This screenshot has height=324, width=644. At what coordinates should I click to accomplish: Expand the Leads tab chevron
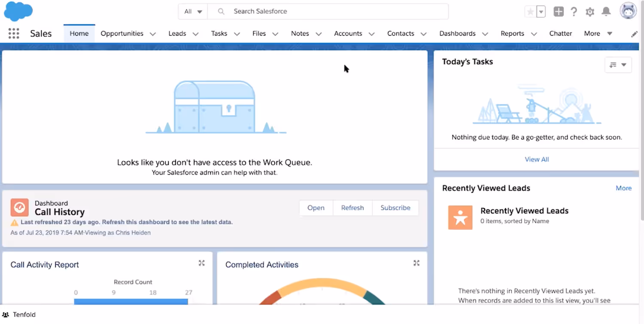coord(195,34)
